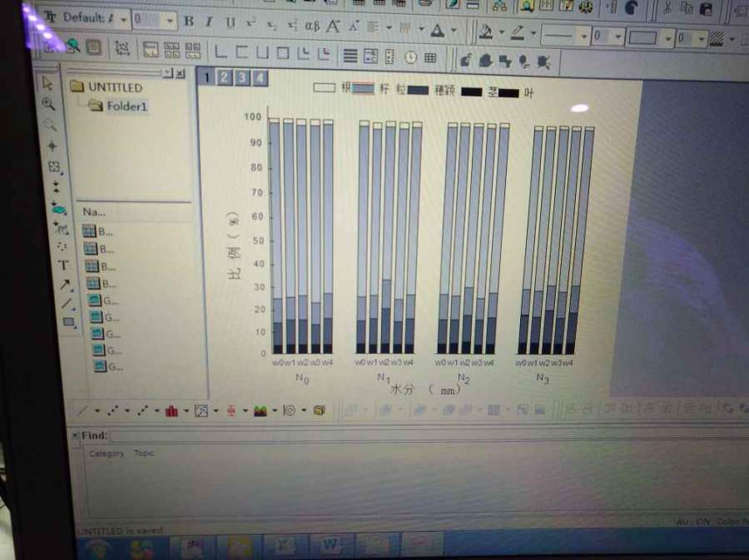Viewport: 749px width, 560px height.
Task: Click the white 根 legend swatch
Action: (x=325, y=87)
